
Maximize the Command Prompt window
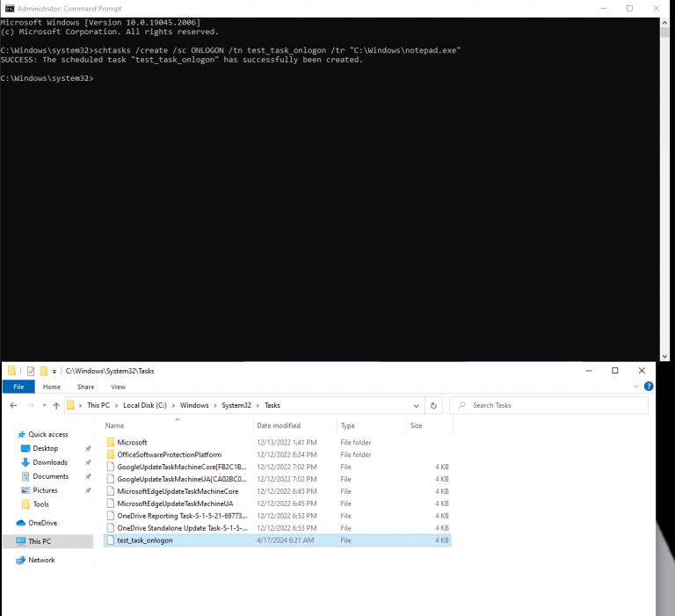[x=629, y=8]
